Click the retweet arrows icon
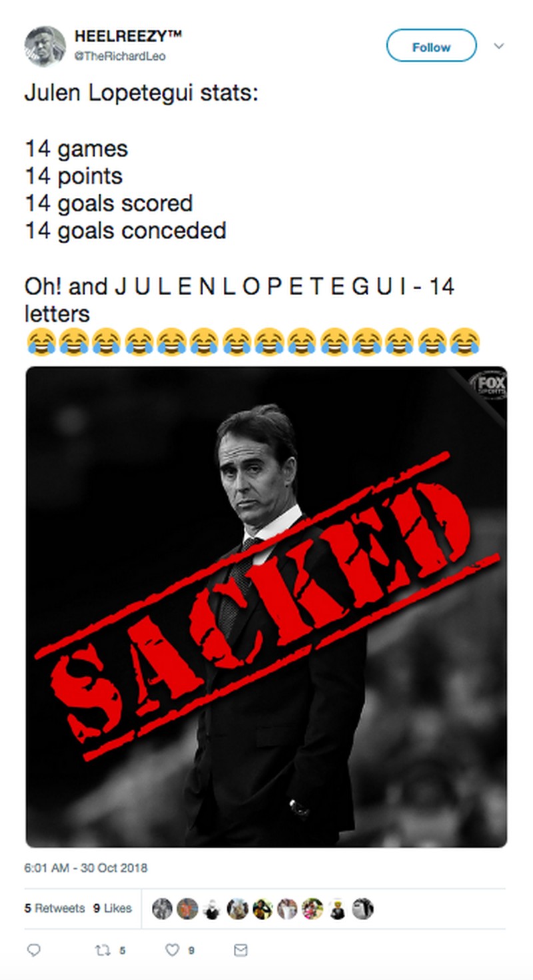533x980 pixels. [103, 951]
